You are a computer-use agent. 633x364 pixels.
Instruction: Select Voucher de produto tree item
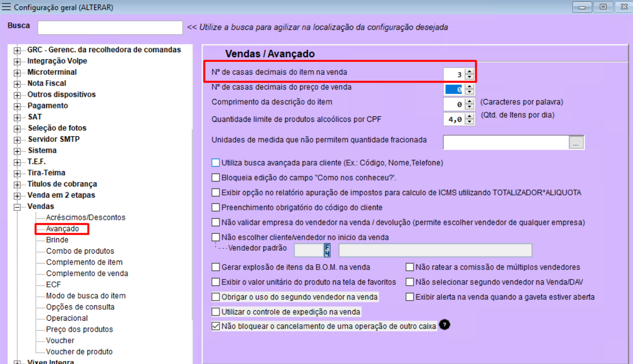[79, 352]
